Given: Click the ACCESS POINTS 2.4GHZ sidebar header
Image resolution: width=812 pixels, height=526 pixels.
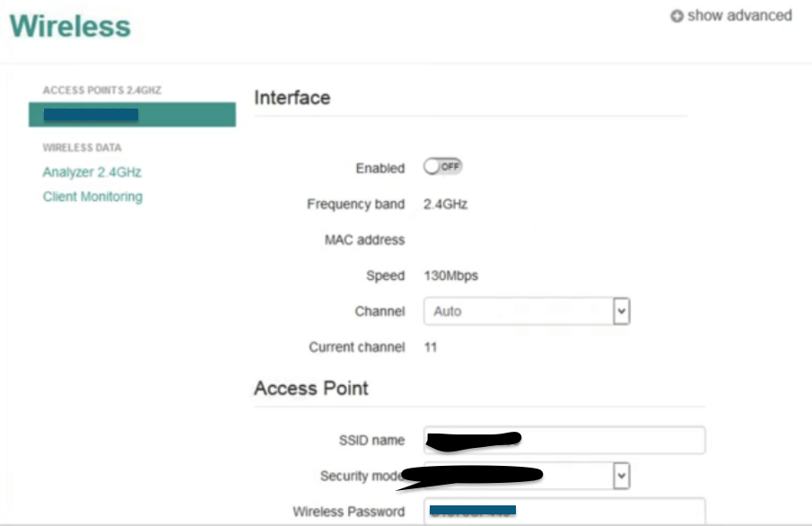Looking at the screenshot, I should pyautogui.click(x=102, y=90).
